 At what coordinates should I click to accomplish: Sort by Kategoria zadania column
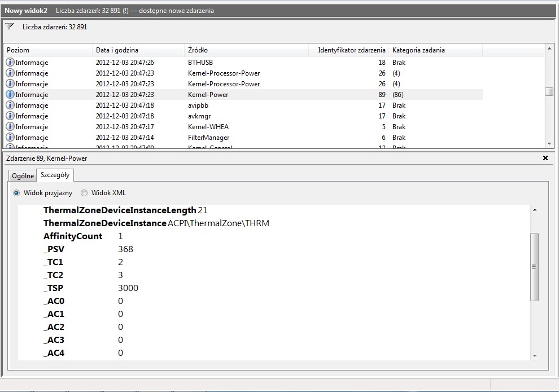coord(436,50)
